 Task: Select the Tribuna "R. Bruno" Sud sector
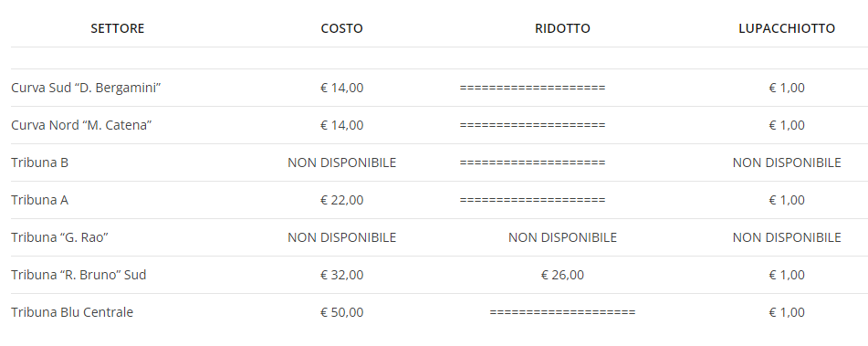78,275
